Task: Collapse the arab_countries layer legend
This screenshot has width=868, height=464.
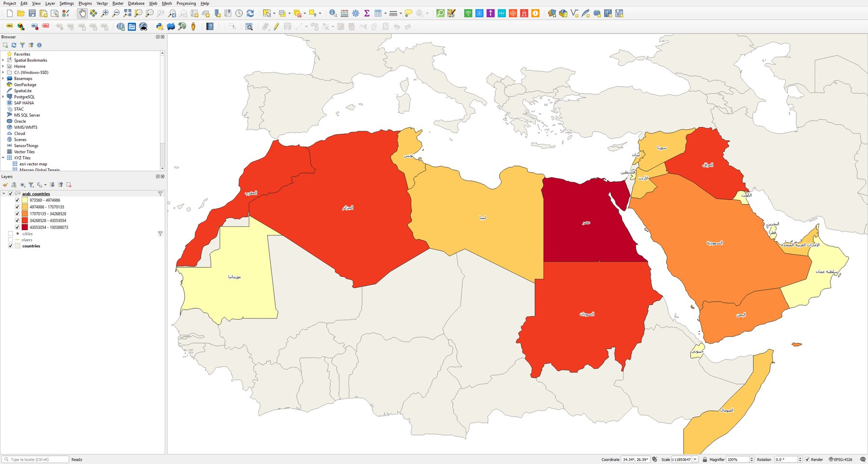Action: (x=4, y=194)
